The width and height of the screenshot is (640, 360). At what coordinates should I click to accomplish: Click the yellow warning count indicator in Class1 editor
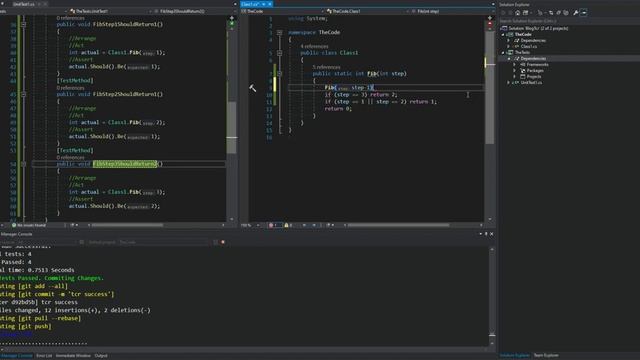click(x=289, y=225)
